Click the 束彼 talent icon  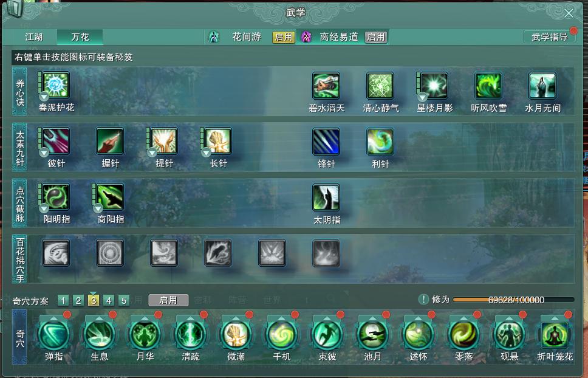[327, 335]
